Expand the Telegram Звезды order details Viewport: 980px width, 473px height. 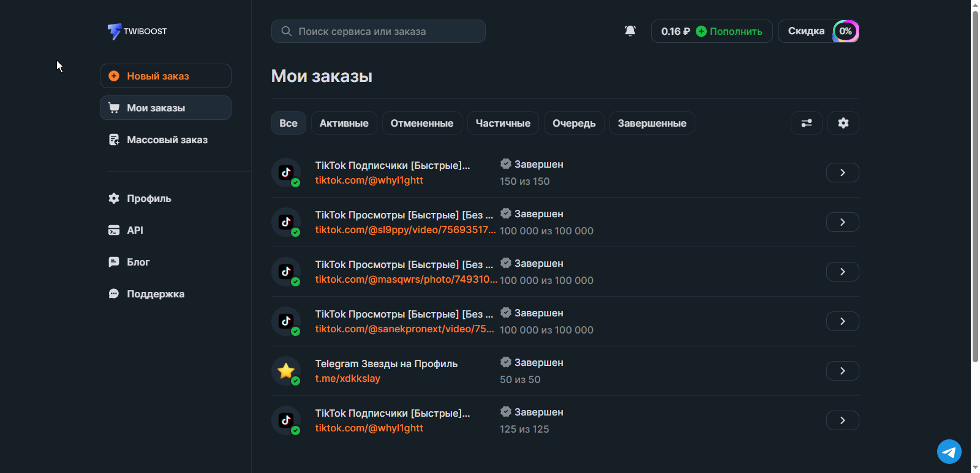point(842,371)
